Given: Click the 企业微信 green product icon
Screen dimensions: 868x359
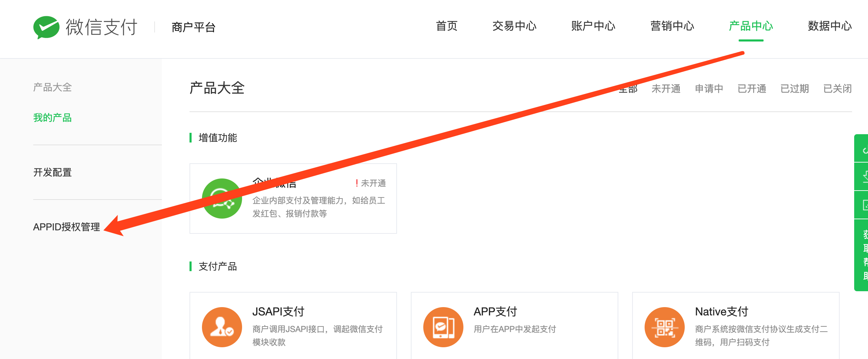Looking at the screenshot, I should [x=222, y=199].
